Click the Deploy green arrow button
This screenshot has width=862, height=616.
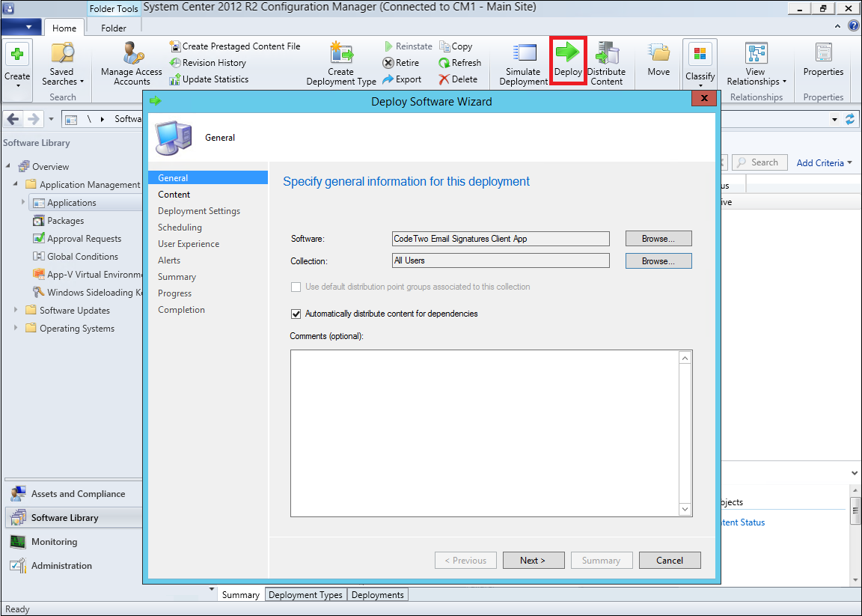point(568,61)
